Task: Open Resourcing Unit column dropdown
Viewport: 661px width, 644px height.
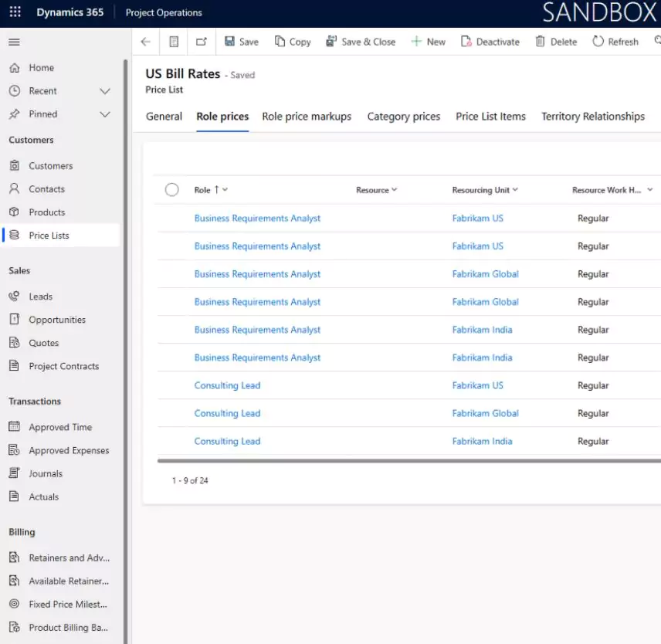Action: click(x=515, y=190)
